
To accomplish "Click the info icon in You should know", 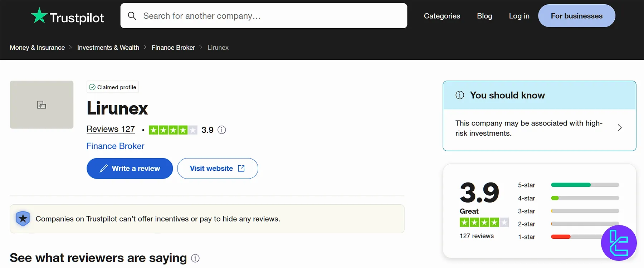I will click(x=460, y=95).
